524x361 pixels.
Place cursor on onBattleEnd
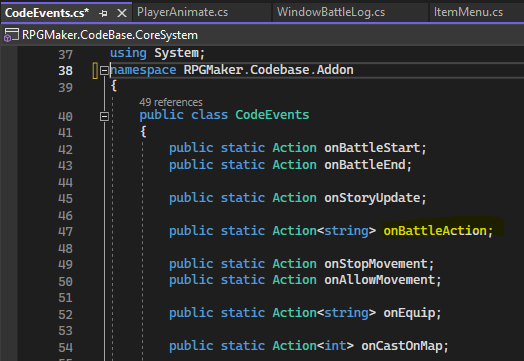pos(365,164)
